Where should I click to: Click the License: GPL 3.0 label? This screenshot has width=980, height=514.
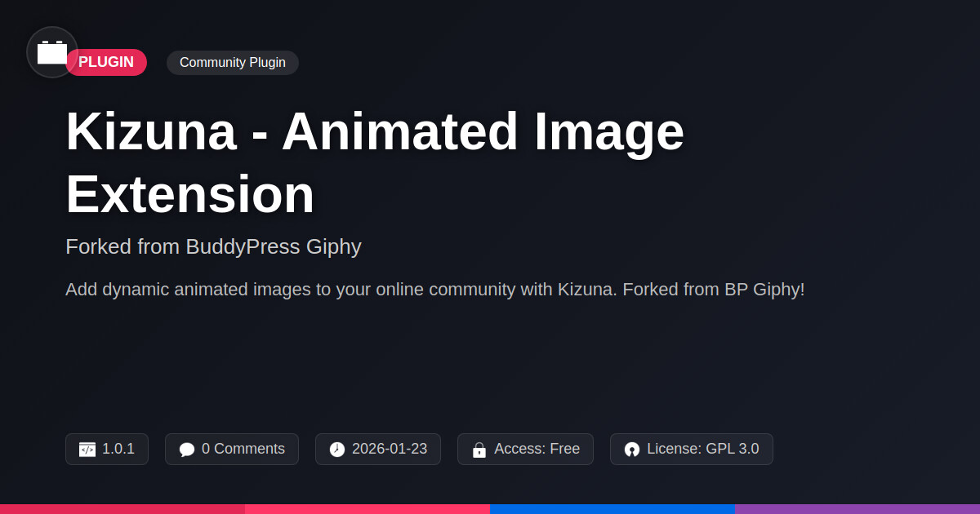click(x=702, y=449)
